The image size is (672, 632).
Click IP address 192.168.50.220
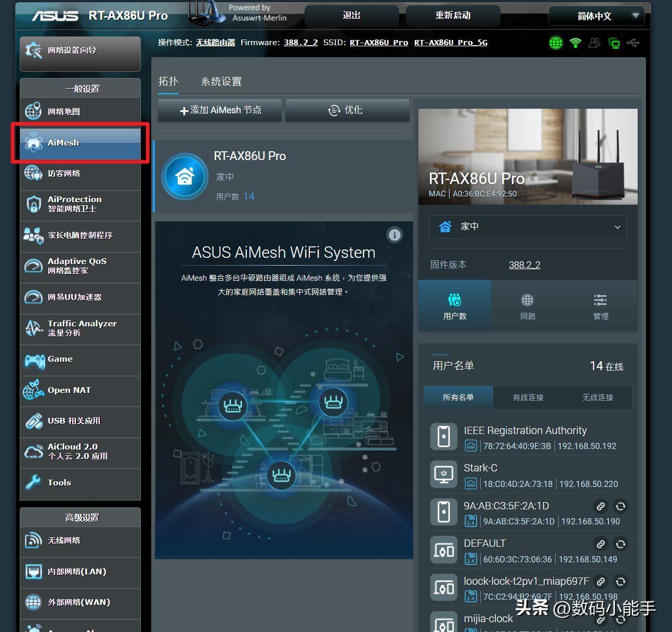tap(589, 484)
